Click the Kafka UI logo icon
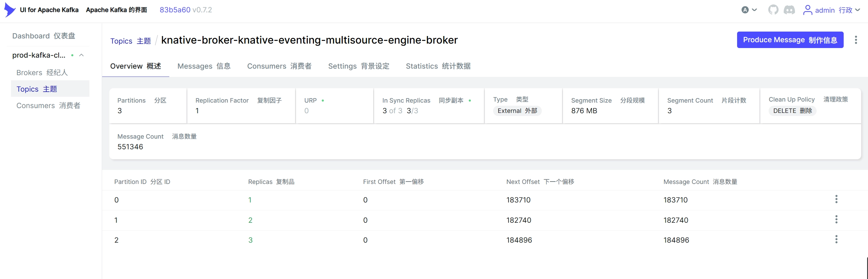Viewport: 868px width, 279px height. 10,10
